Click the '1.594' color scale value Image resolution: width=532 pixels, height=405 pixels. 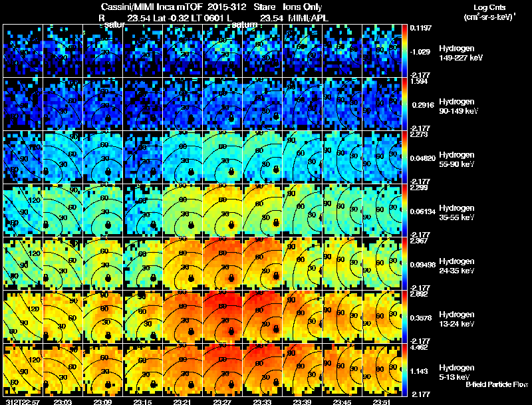[420, 81]
